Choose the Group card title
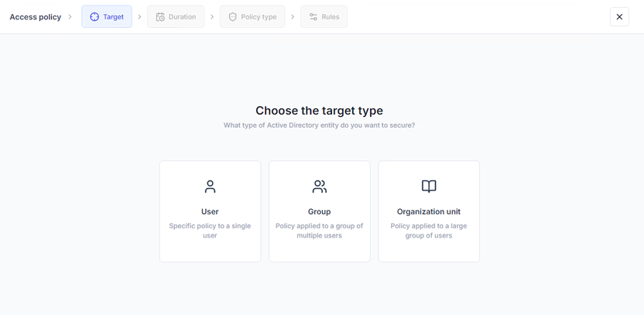The image size is (644, 315). pos(319,211)
